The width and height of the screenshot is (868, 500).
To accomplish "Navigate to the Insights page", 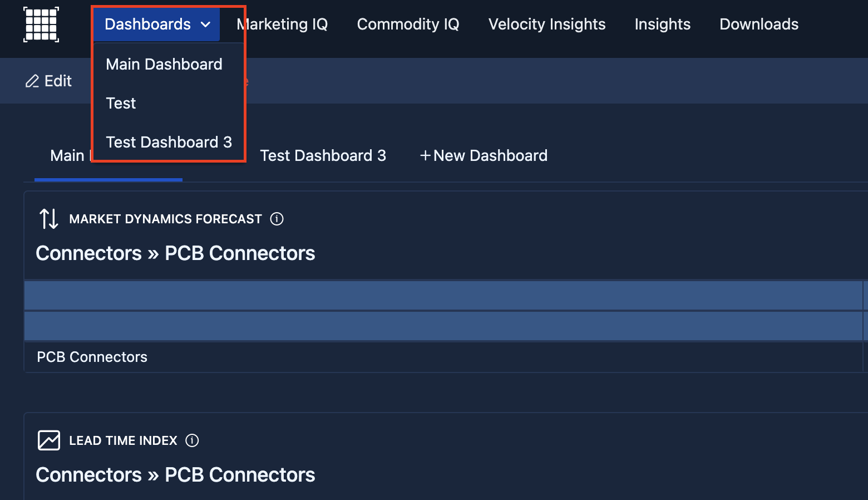I will click(x=662, y=24).
